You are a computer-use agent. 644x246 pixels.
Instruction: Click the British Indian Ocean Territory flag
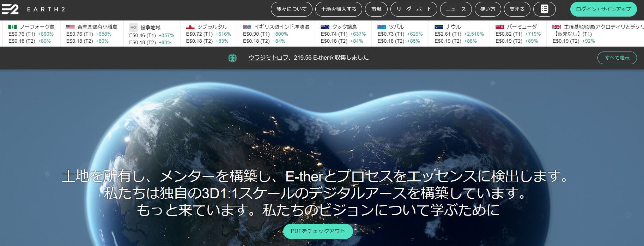[x=247, y=27]
